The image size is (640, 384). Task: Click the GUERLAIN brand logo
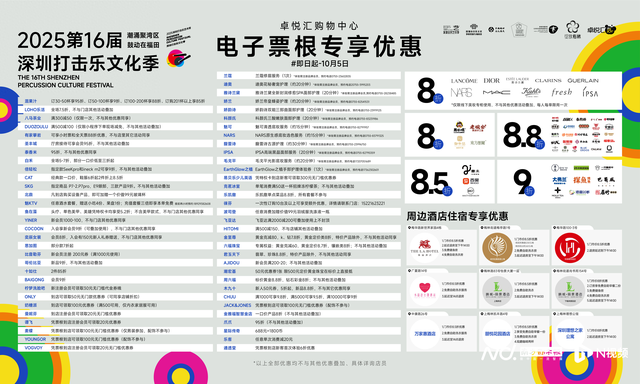click(x=582, y=81)
